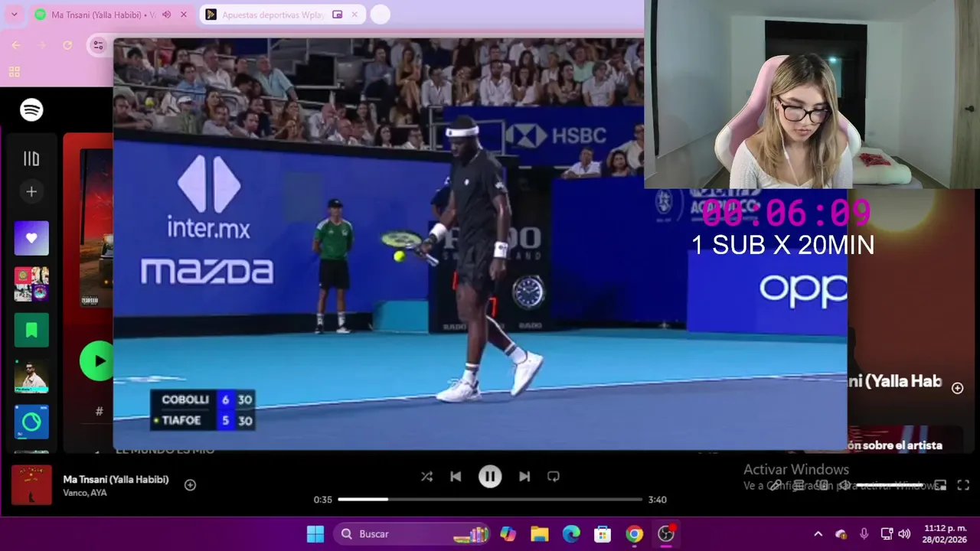Close the Ma Tnsani Spotify tab
Image resolution: width=980 pixels, height=551 pixels.
point(184,15)
